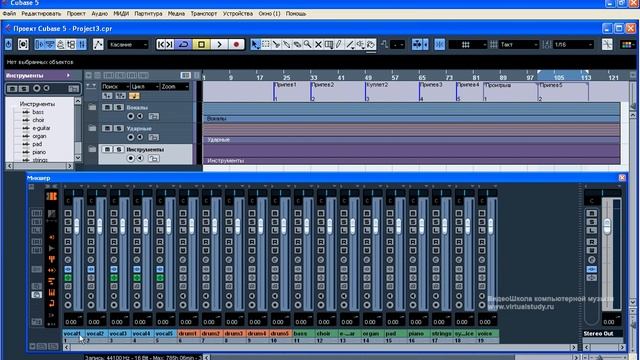Screen dimensions: 640x360
Task: Open the Проект menu
Action: click(x=76, y=13)
